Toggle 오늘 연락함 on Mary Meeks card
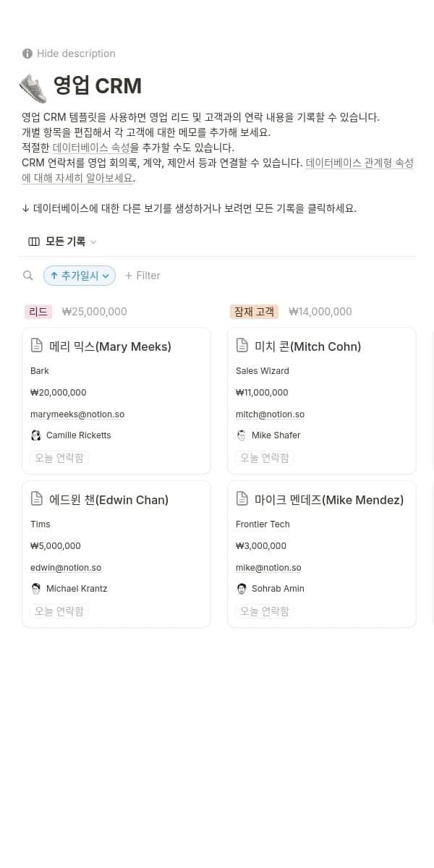The height and width of the screenshot is (868, 434). pyautogui.click(x=59, y=458)
